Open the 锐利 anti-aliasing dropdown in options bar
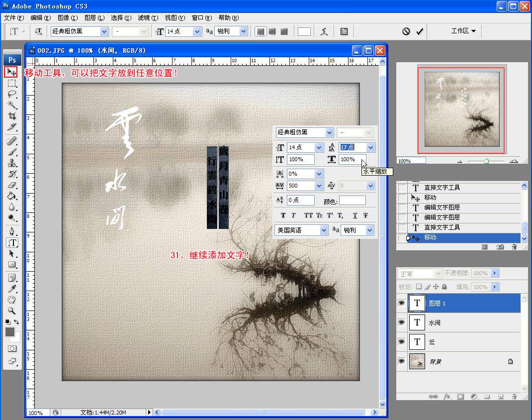 click(x=243, y=31)
